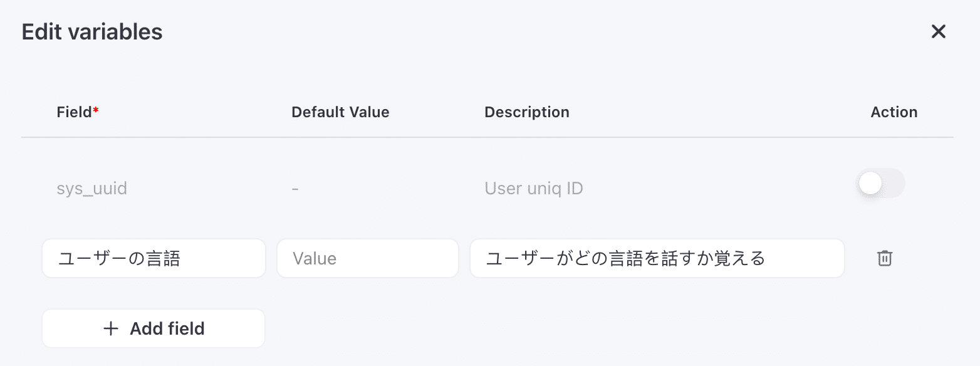This screenshot has height=366, width=980.
Task: Close the Edit variables dialog
Action: pos(938,31)
